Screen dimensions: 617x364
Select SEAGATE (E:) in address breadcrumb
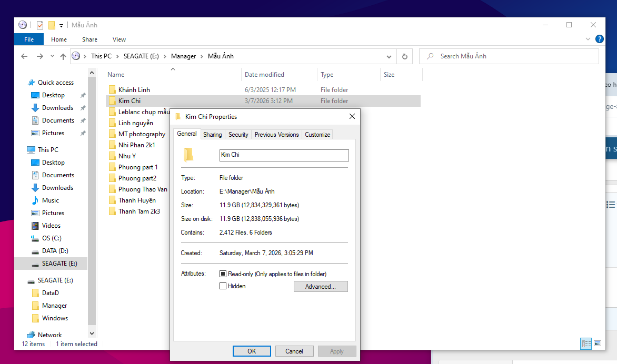pos(141,56)
